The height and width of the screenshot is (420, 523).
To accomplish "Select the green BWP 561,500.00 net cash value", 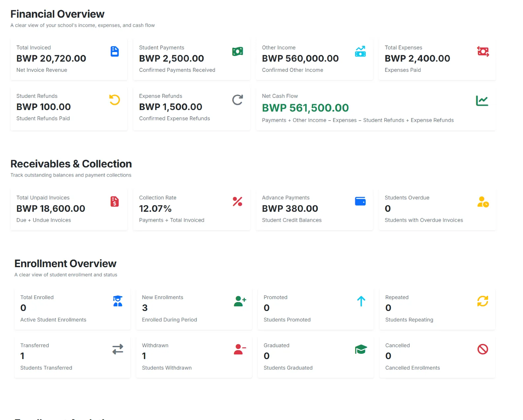I will [x=305, y=108].
